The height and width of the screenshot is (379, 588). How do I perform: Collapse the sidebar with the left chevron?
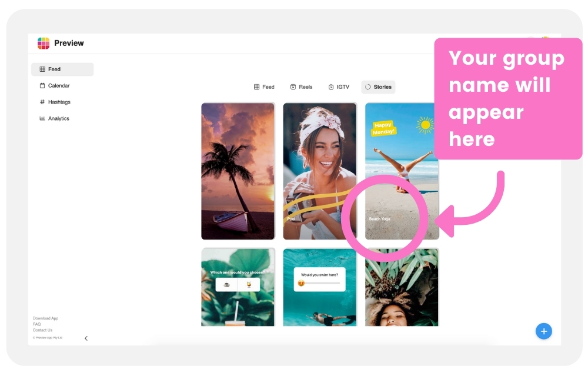tap(86, 338)
